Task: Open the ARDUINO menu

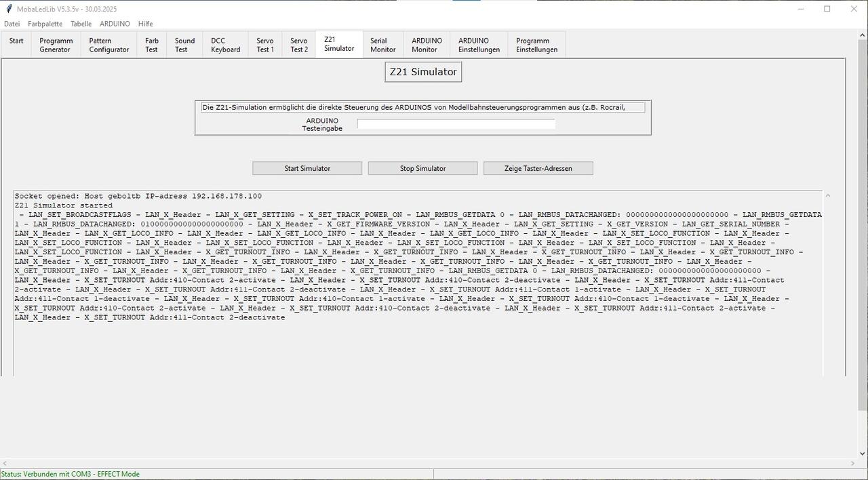Action: 115,24
